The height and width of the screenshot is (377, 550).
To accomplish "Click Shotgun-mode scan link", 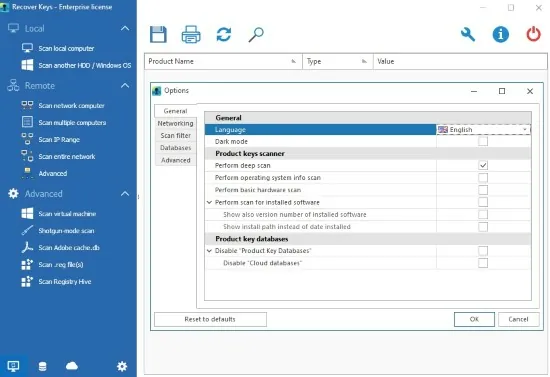I will pyautogui.click(x=66, y=231).
